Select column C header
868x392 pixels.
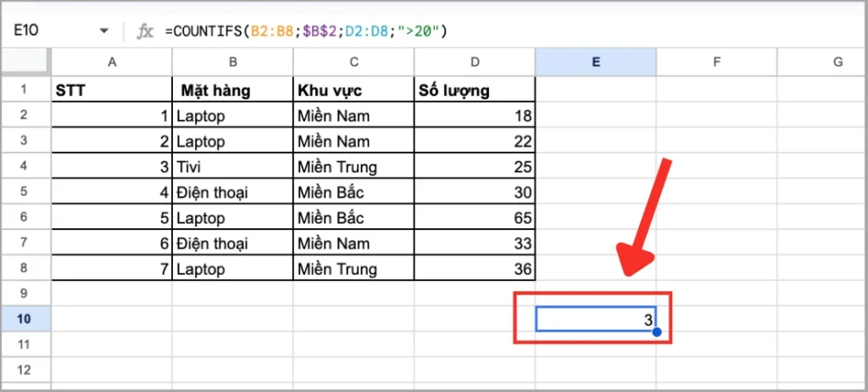pos(353,62)
